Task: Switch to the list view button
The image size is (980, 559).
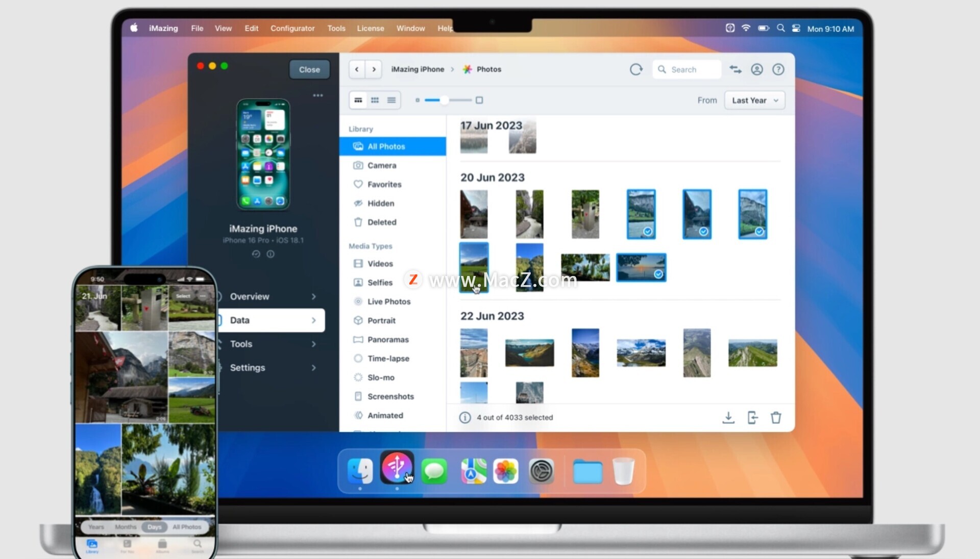Action: point(391,100)
